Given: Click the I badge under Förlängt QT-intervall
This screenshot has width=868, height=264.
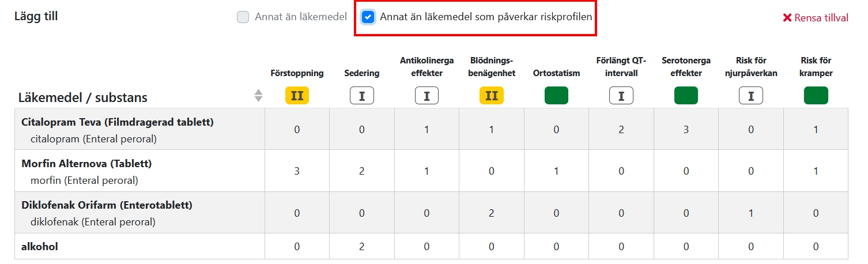Looking at the screenshot, I should pyautogui.click(x=621, y=96).
